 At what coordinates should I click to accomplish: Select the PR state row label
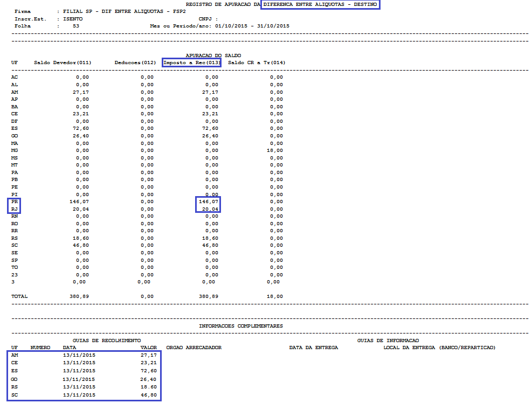coord(15,202)
